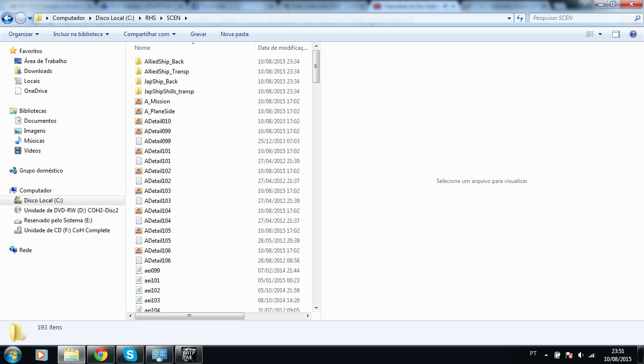Image resolution: width=644 pixels, height=364 pixels.
Task: Toggle the preview pane icon
Action: click(616, 34)
